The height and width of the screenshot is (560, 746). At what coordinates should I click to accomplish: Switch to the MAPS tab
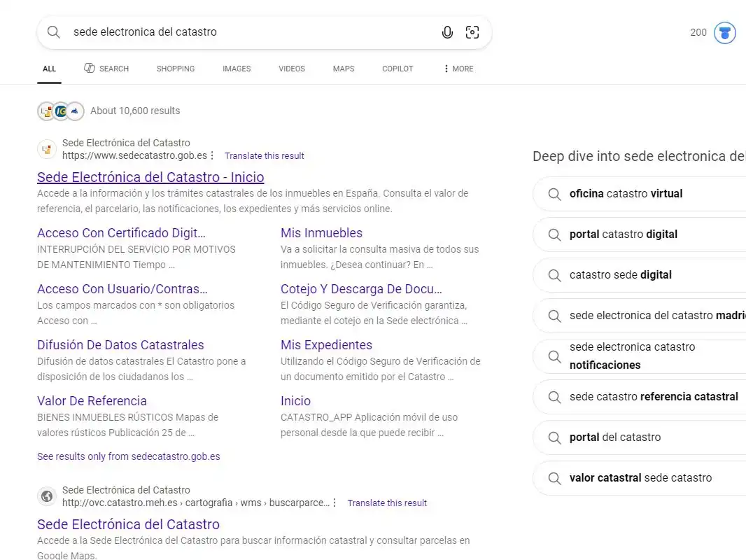pyautogui.click(x=344, y=69)
